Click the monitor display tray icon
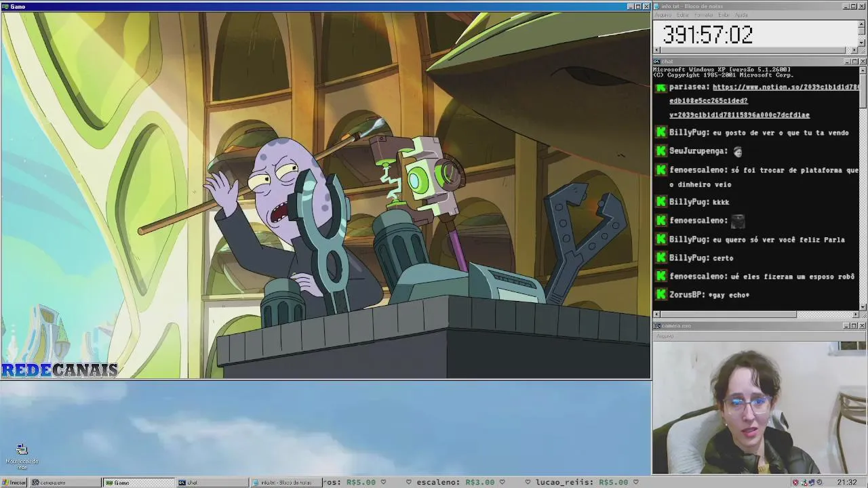868x488 pixels. (x=812, y=483)
